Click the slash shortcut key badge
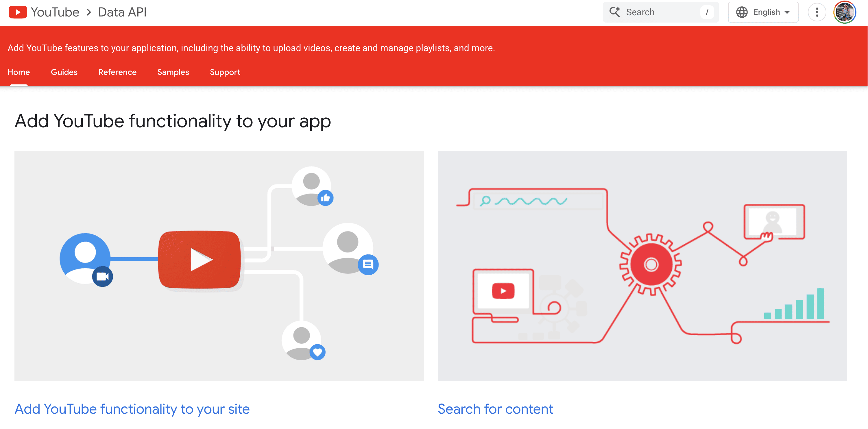Viewport: 868px width, 429px height. point(707,12)
